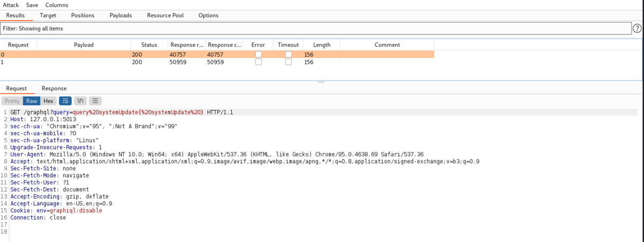This screenshot has height=242, width=644.
Task: Click the filter bar showing all items
Action: tap(316, 28)
